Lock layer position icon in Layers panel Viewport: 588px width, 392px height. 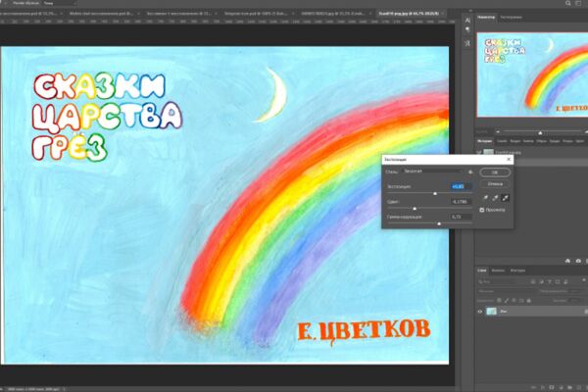click(x=514, y=301)
